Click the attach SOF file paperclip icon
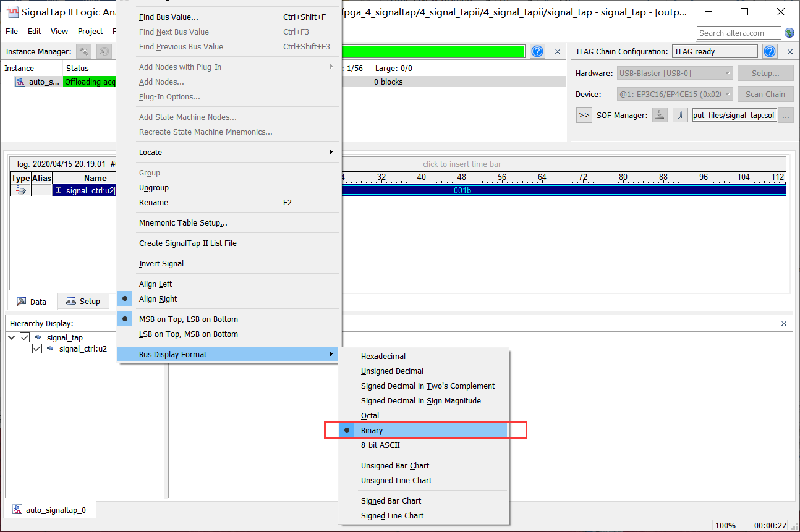This screenshot has height=532, width=800. point(680,115)
